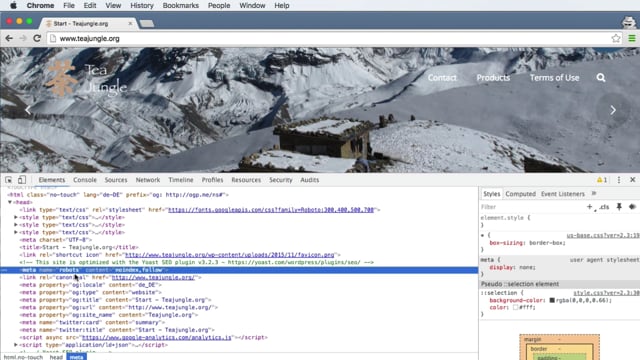Click the browser forward arrow
640x360 pixels.
coord(23,38)
